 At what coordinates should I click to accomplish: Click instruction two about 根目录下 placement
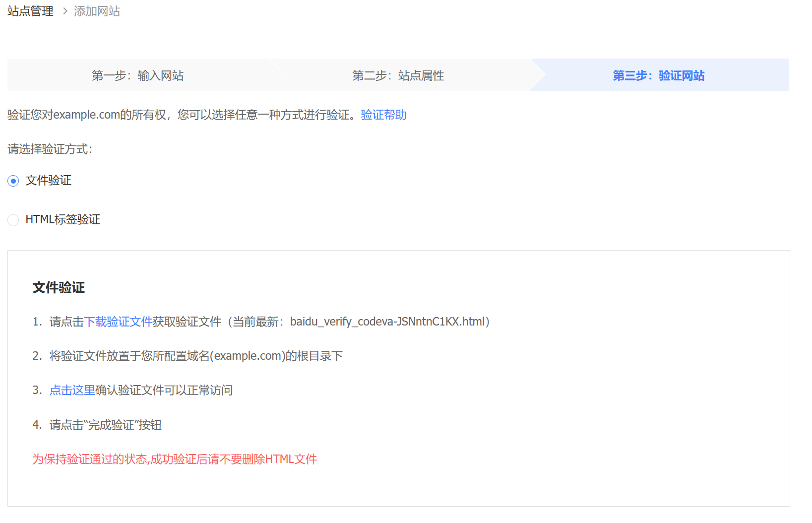[195, 356]
